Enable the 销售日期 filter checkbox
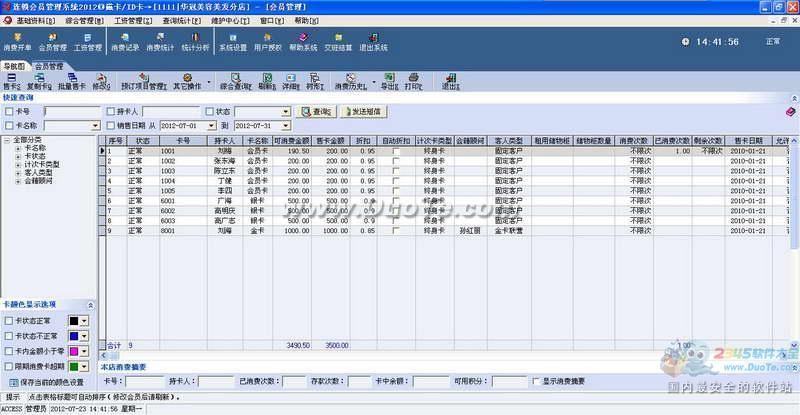This screenshot has width=800, height=415. click(x=110, y=126)
